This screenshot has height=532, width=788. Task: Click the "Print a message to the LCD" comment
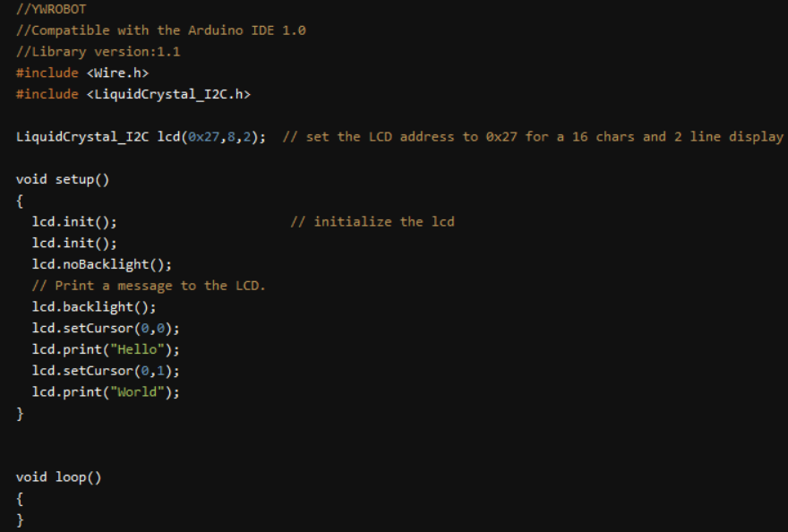pos(149,286)
